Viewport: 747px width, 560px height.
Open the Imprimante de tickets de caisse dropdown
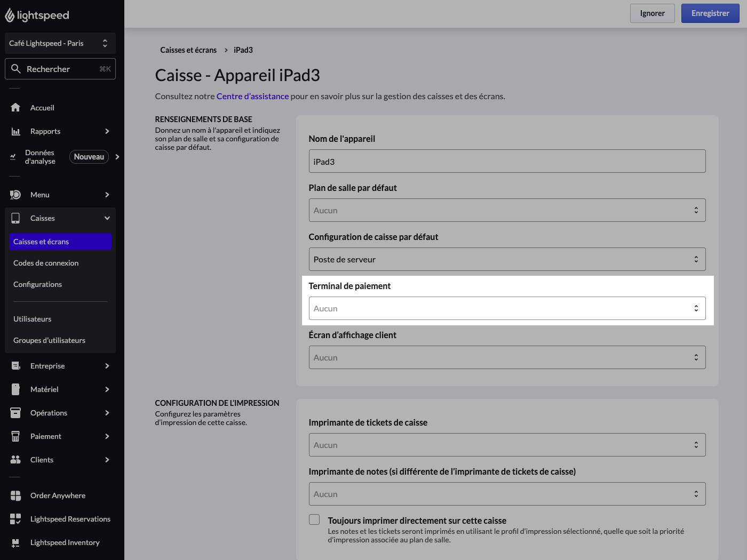507,445
